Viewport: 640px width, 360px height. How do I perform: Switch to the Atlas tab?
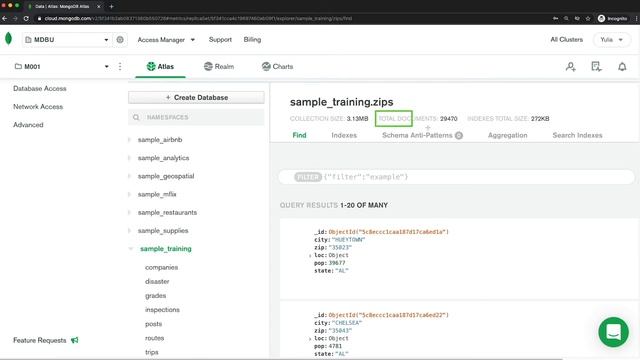tap(160, 67)
